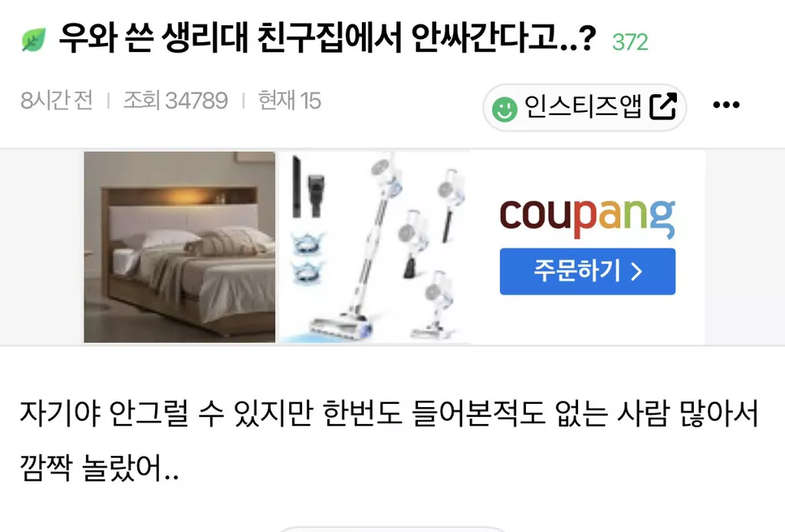
Task: Open the more options three-dot menu
Action: (726, 105)
